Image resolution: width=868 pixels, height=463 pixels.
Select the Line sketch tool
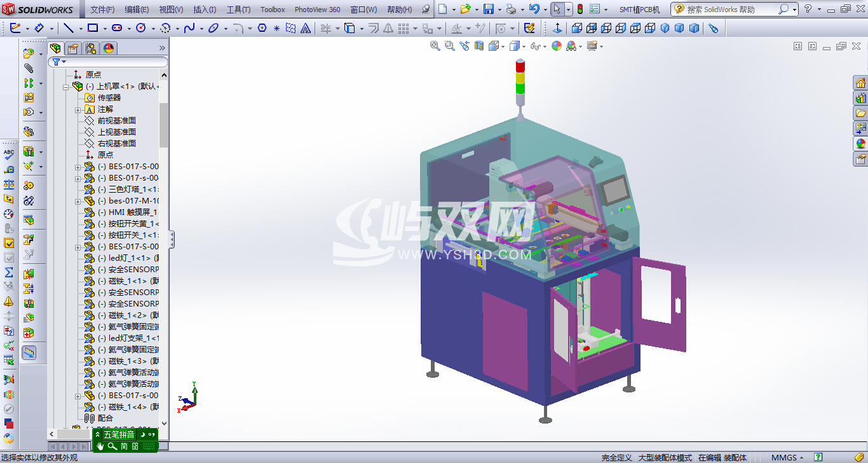(69, 28)
